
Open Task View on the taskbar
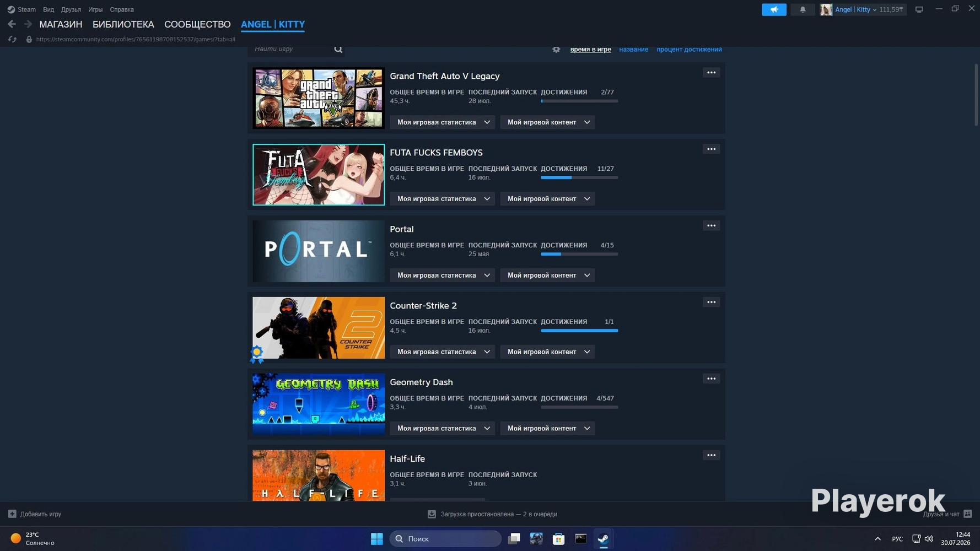[x=514, y=539]
